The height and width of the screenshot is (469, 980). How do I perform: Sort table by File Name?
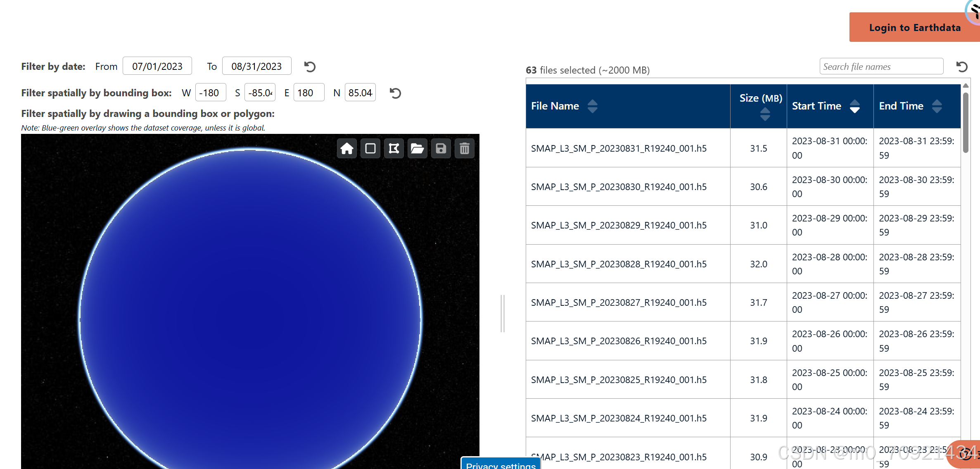click(x=592, y=106)
